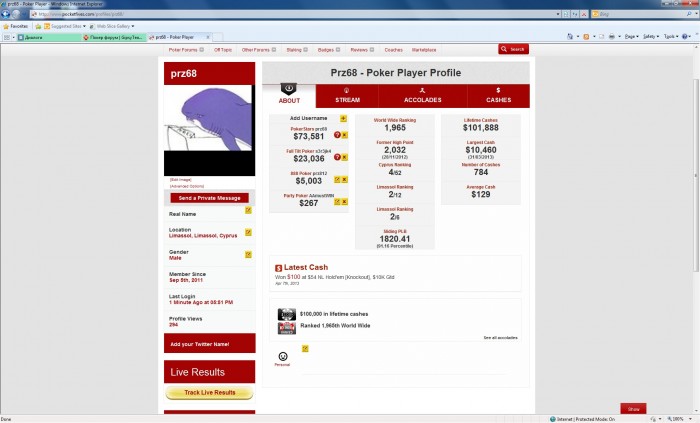Click the Home icon in command bar
This screenshot has height=423, width=700.
[x=570, y=37]
